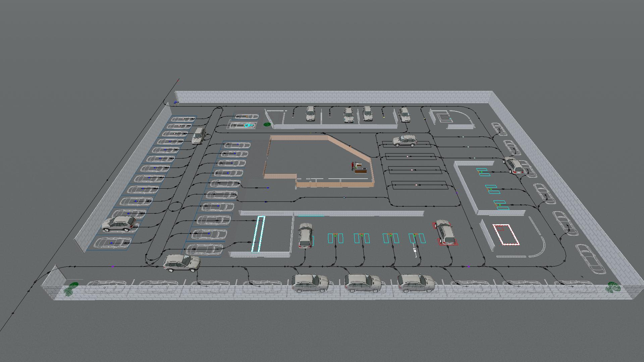The image size is (644, 362).
Task: Select the person at the desk inside the building
Action: click(353, 166)
